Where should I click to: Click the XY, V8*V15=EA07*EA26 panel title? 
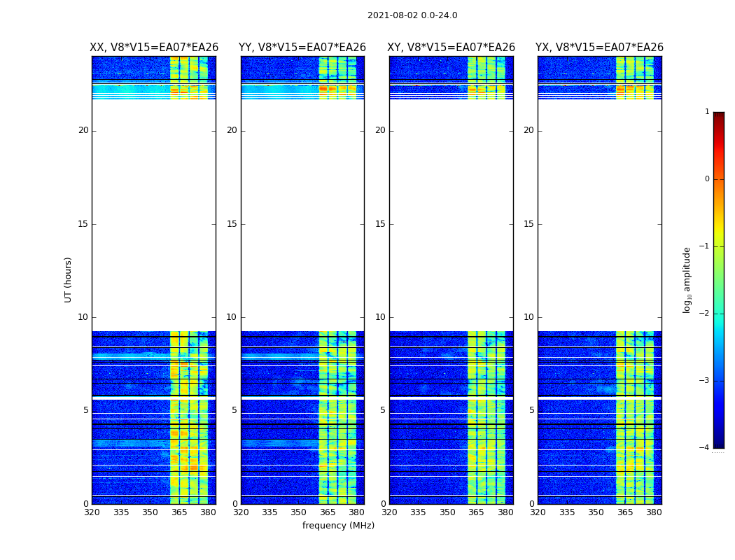(x=451, y=48)
